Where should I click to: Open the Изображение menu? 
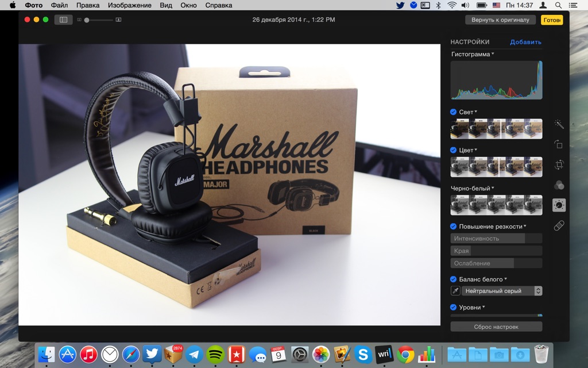[129, 5]
